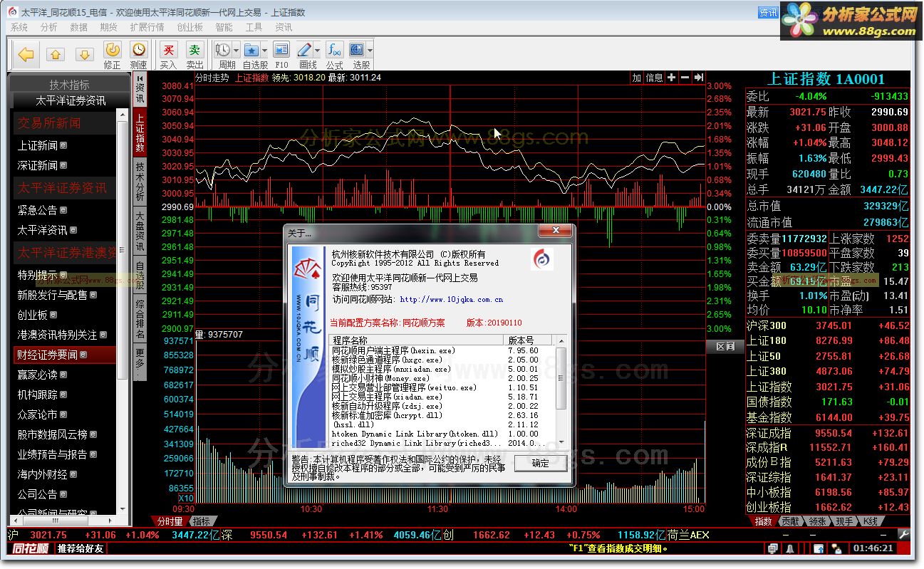Open the 分析 menu
The image size is (924, 569).
pos(49,27)
